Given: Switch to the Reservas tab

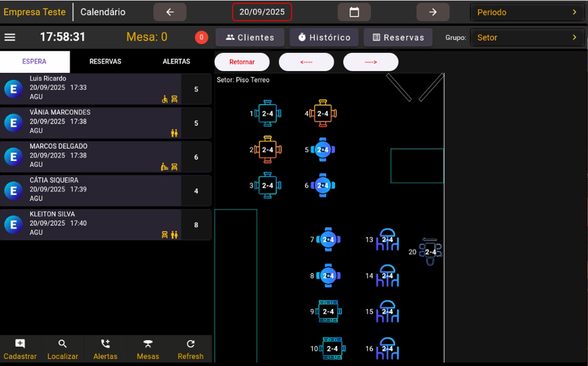Looking at the screenshot, I should click(x=105, y=62).
